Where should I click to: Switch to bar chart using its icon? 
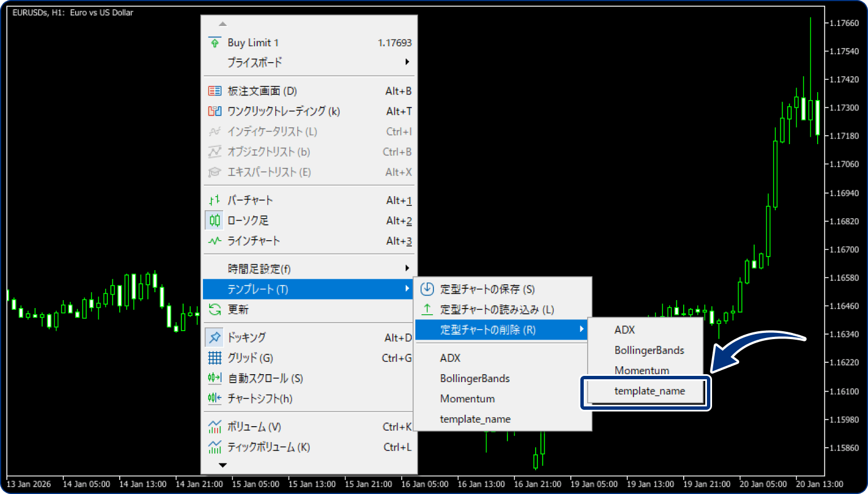215,200
